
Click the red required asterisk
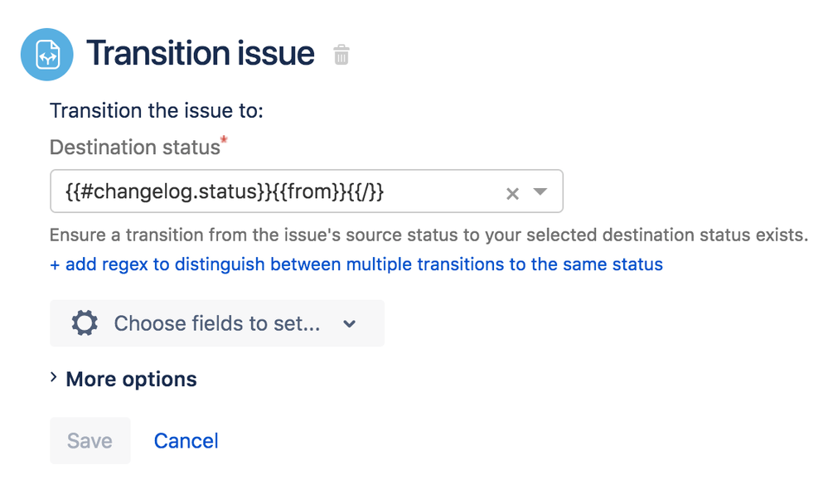point(224,143)
